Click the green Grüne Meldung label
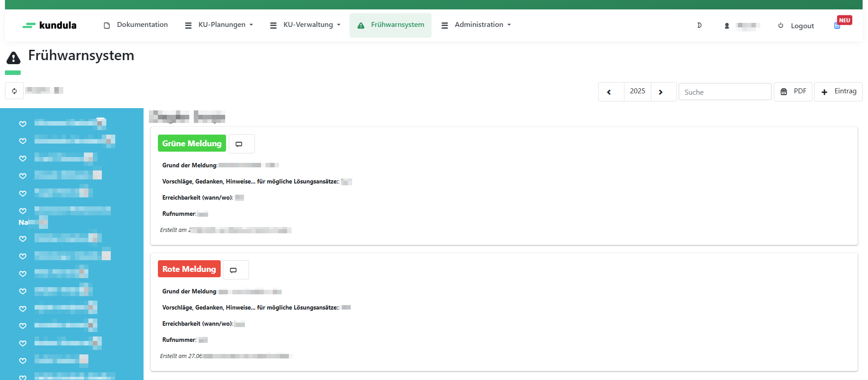Image resolution: width=868 pixels, height=380 pixels. click(x=192, y=144)
